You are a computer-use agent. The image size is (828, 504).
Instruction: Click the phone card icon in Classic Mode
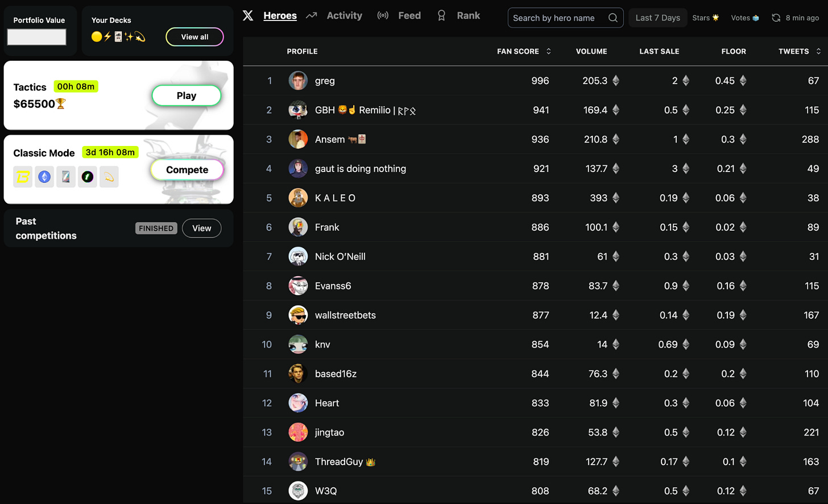tap(66, 177)
